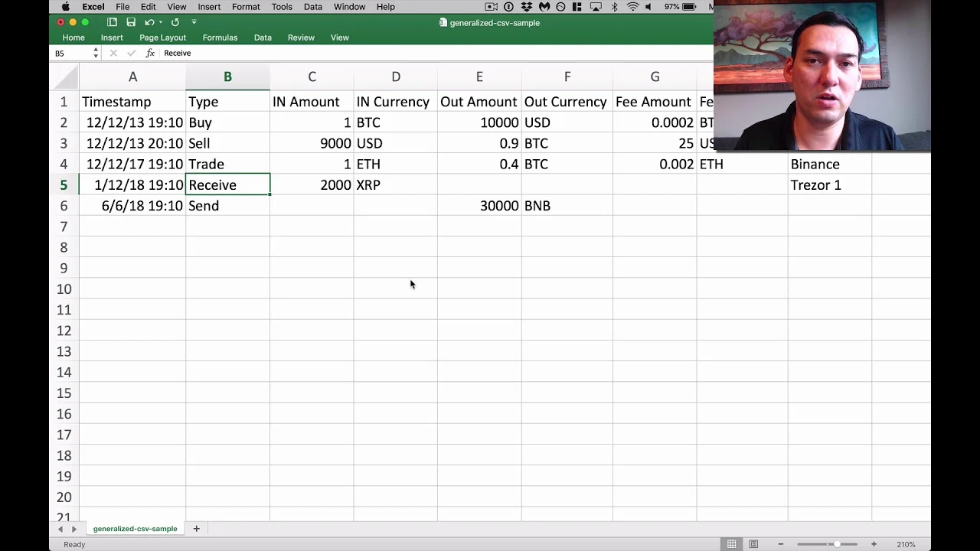Switch to the Data ribbon tab
This screenshot has width=980, height=551.
263,37
